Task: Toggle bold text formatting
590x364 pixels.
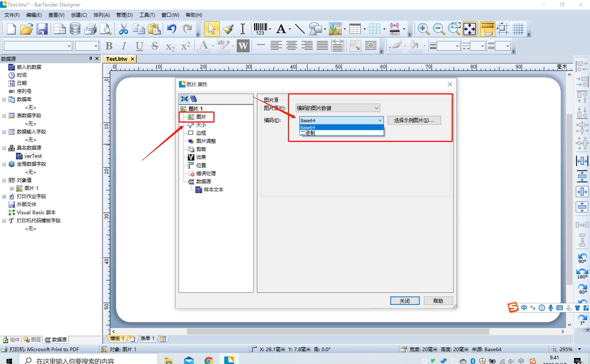Action: [x=109, y=45]
